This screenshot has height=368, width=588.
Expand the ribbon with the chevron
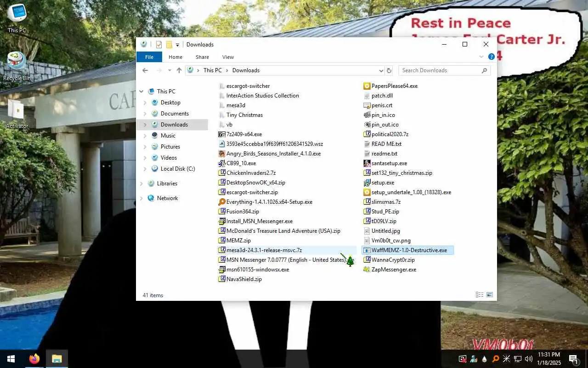(x=481, y=57)
